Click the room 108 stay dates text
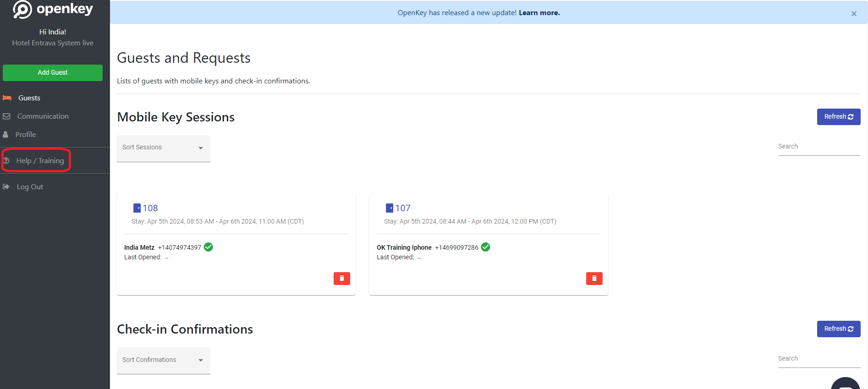The image size is (868, 389). coord(218,221)
